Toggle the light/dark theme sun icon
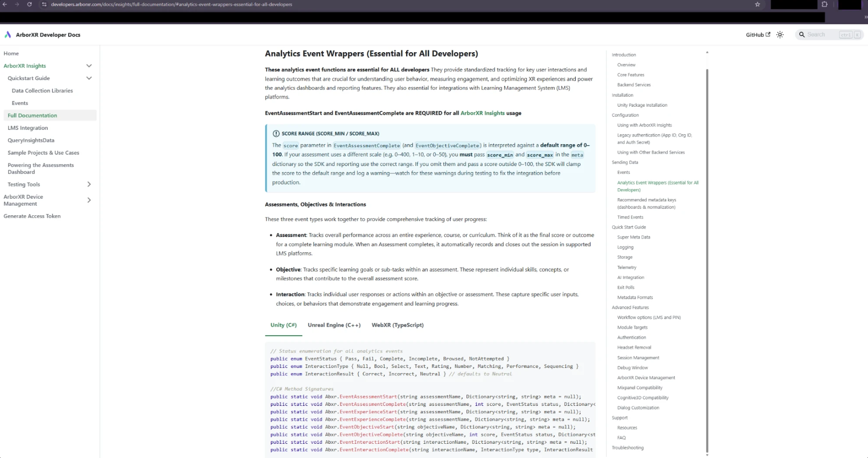 point(780,35)
